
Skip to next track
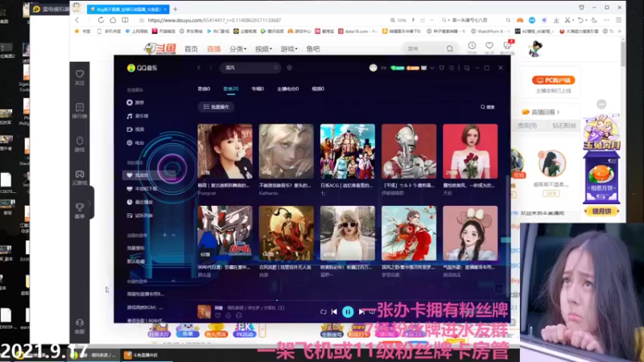(361, 312)
